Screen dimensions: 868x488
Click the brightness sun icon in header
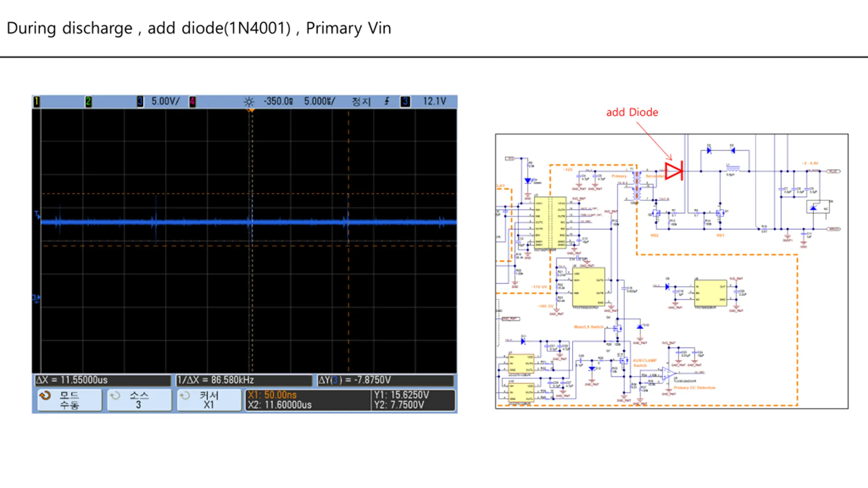249,102
